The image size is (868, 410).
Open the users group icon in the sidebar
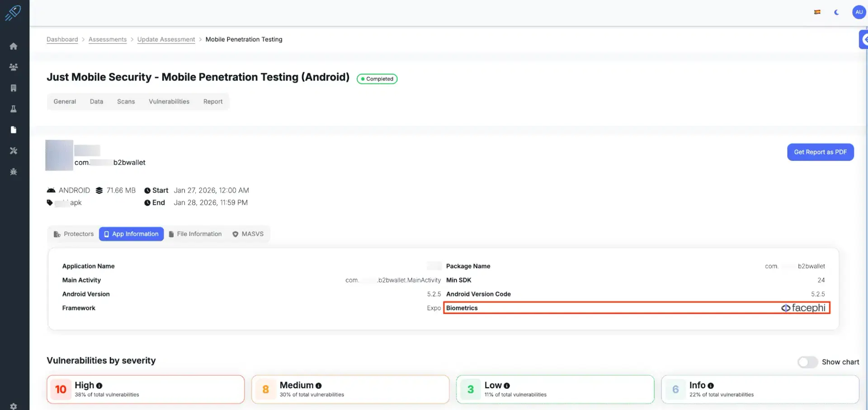click(x=14, y=67)
